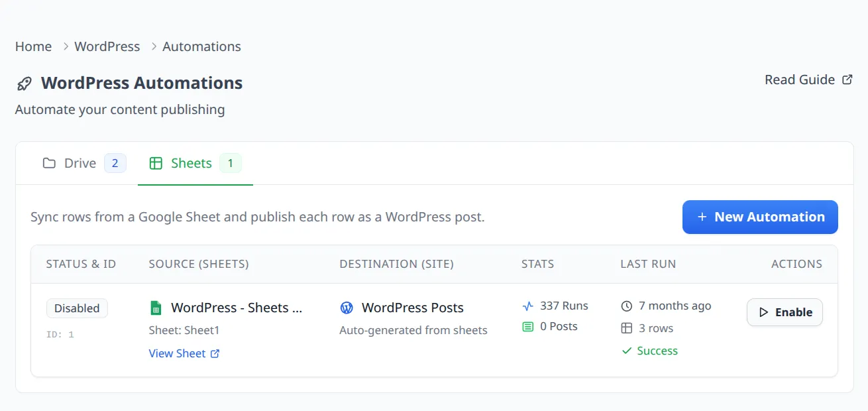Select the Sheets tab
868x411 pixels.
coord(191,162)
